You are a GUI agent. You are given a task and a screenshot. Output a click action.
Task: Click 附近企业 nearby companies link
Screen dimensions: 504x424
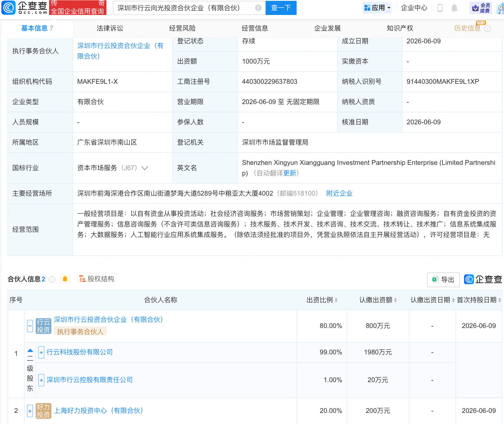coord(339,193)
